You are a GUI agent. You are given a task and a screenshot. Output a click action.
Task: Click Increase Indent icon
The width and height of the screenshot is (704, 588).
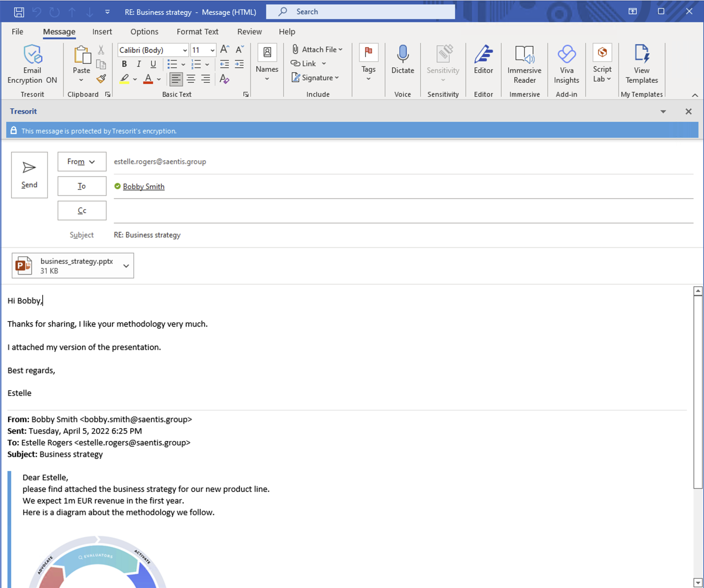239,64
